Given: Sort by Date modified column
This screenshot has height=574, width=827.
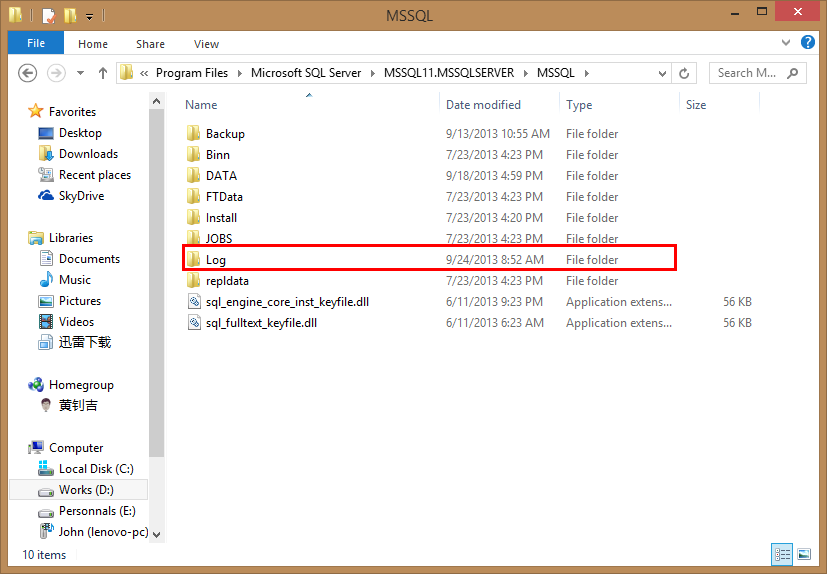Looking at the screenshot, I should (483, 104).
